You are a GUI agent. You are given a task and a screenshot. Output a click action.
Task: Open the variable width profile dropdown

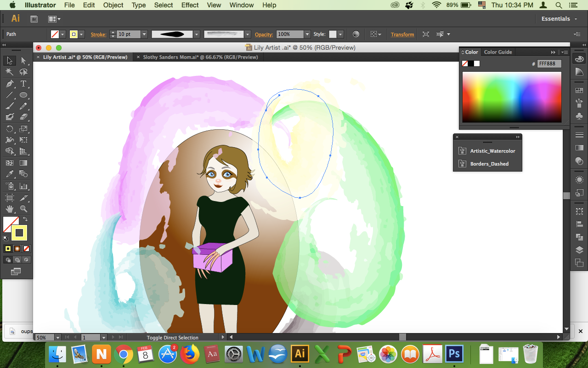pos(197,34)
